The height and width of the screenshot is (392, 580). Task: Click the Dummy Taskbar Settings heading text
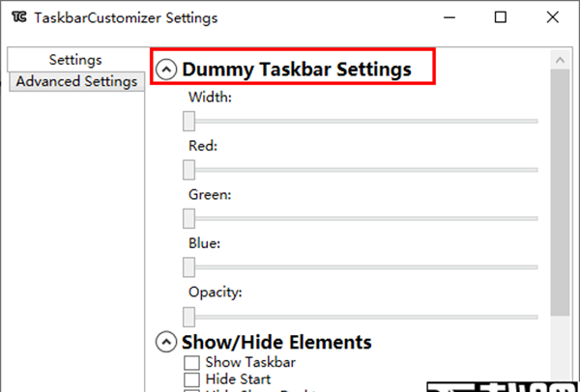297,70
